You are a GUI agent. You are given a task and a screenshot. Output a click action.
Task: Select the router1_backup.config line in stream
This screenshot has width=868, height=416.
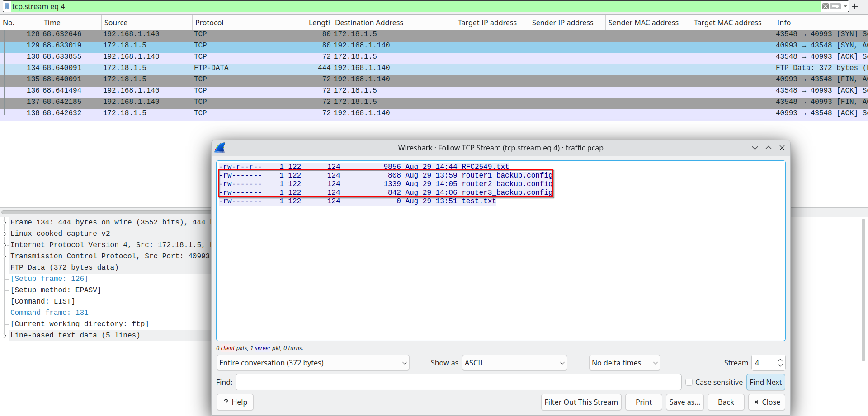[x=386, y=175]
